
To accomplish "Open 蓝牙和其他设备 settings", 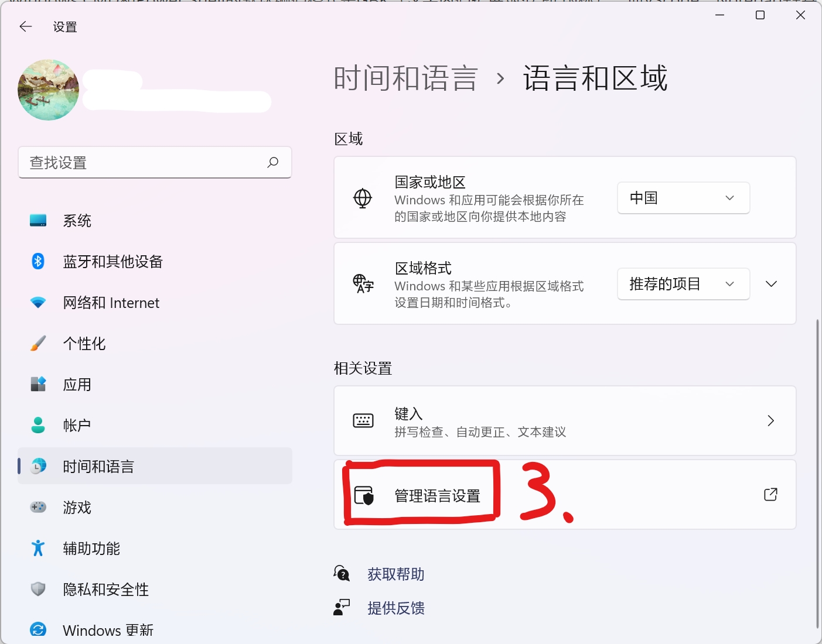I will point(155,261).
